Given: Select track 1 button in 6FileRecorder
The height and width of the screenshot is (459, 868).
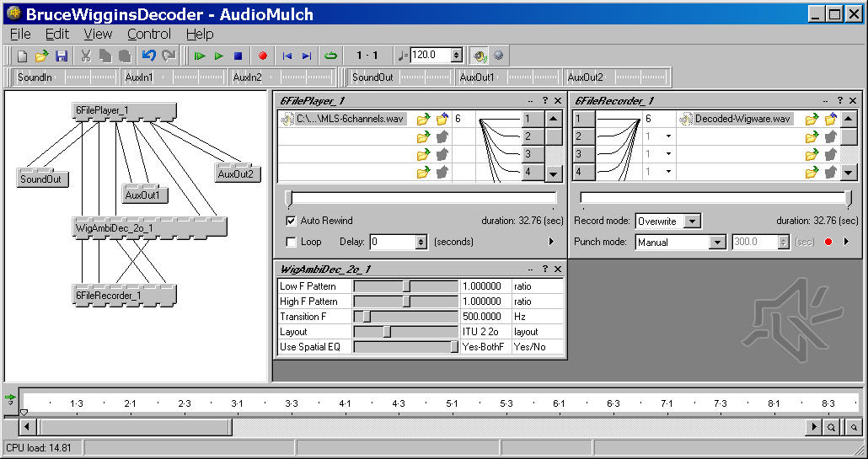Looking at the screenshot, I should pos(584,119).
